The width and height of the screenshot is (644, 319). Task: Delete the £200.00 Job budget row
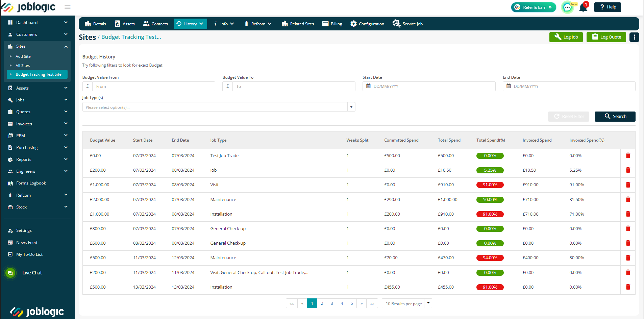pos(628,170)
